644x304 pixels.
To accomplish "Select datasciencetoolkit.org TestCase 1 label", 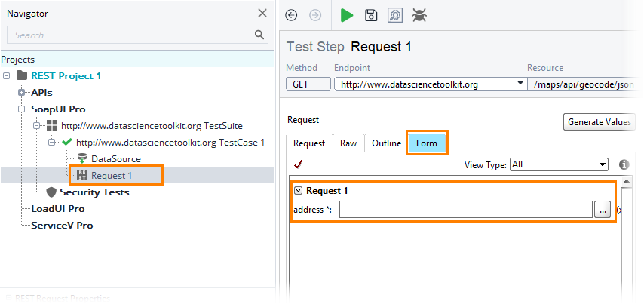I will pyautogui.click(x=170, y=143).
